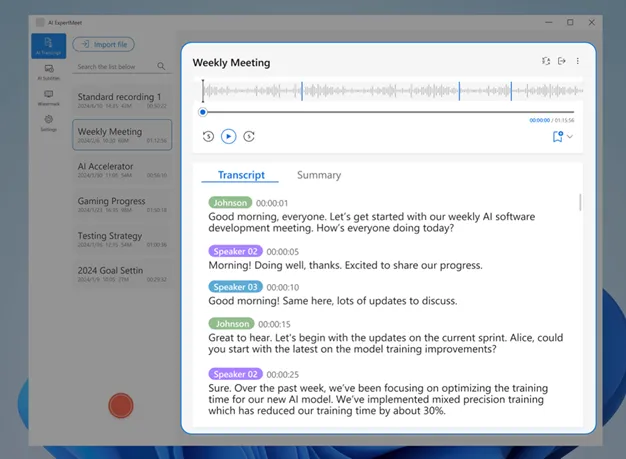Image resolution: width=626 pixels, height=459 pixels.
Task: Play the Weekly Meeting recording
Action: [x=228, y=137]
